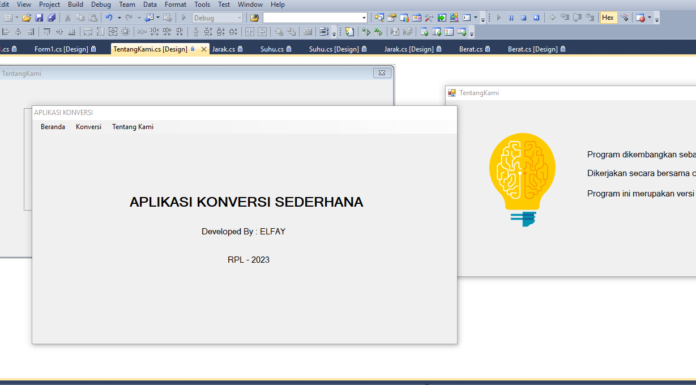Screen dimensions: 696x385
Task: Open a file with the Open File icon
Action: point(27,18)
